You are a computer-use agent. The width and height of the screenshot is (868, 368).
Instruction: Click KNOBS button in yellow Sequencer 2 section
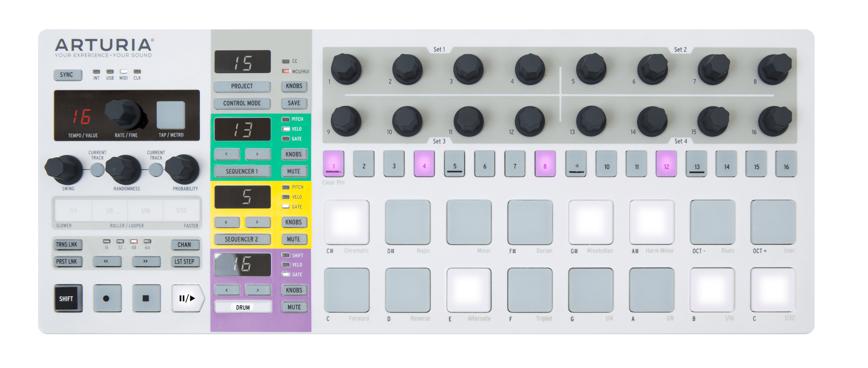pos(294,222)
